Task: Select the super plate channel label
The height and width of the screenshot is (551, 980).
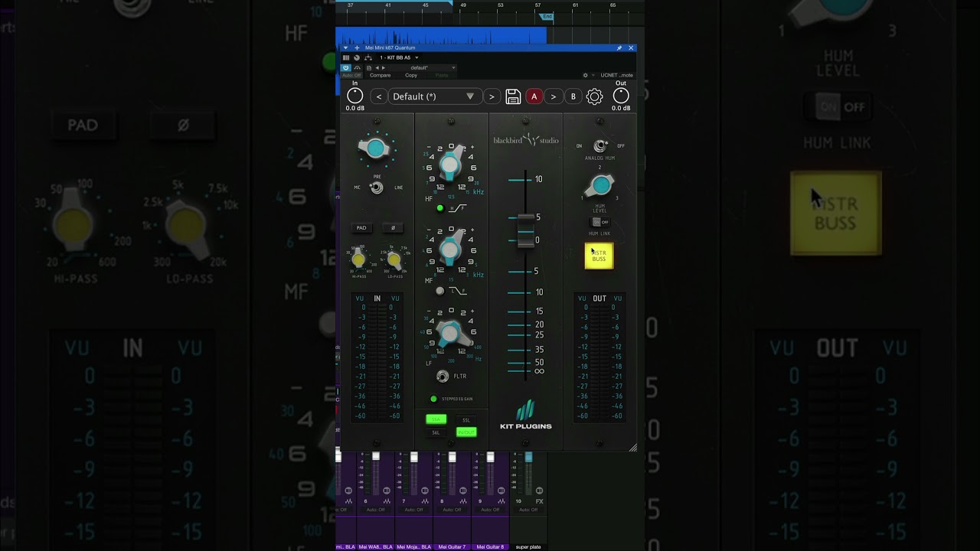Action: pyautogui.click(x=528, y=547)
